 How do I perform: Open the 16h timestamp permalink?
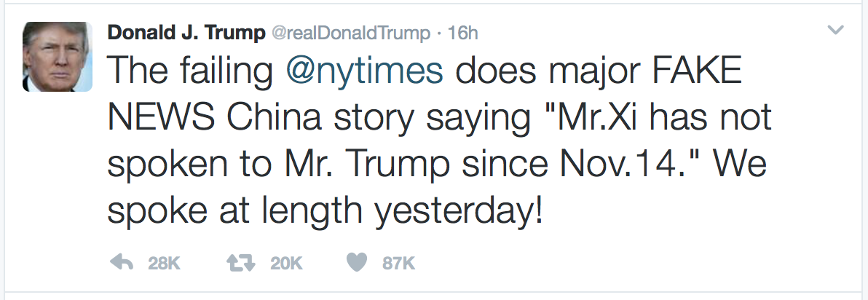(464, 33)
